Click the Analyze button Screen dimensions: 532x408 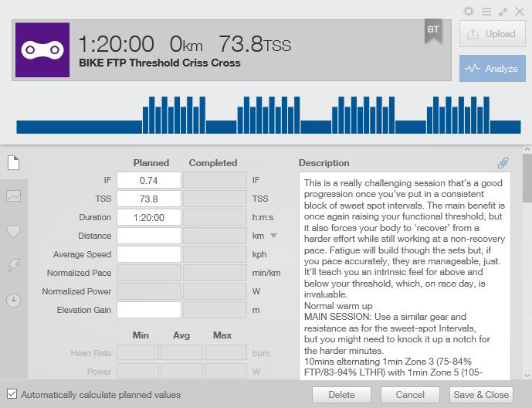click(493, 69)
